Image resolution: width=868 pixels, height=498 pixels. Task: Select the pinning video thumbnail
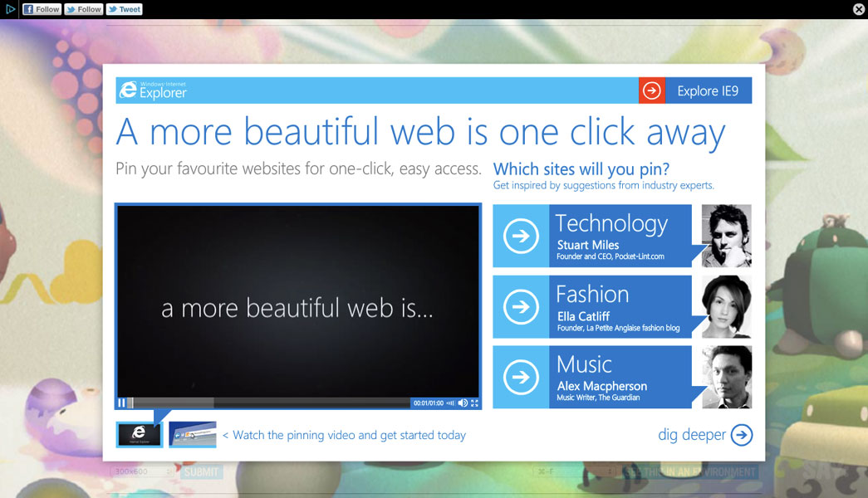point(193,434)
